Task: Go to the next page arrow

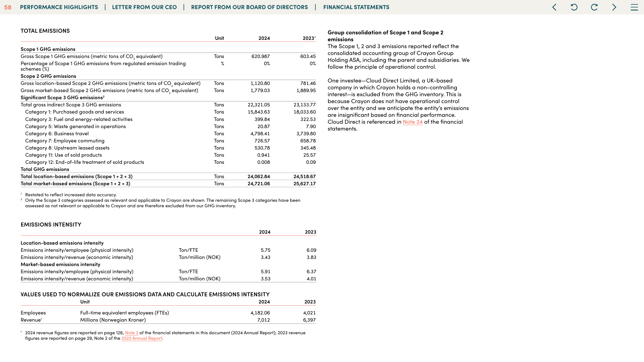Action: coord(614,7)
